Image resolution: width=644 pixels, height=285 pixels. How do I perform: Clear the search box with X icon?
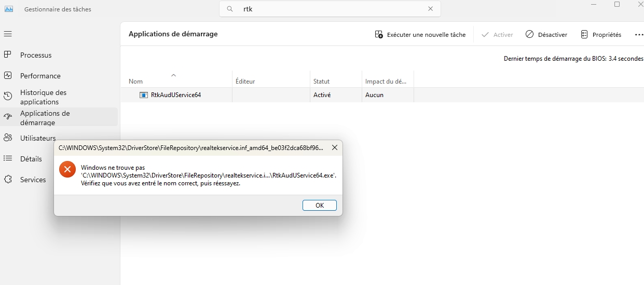point(430,9)
